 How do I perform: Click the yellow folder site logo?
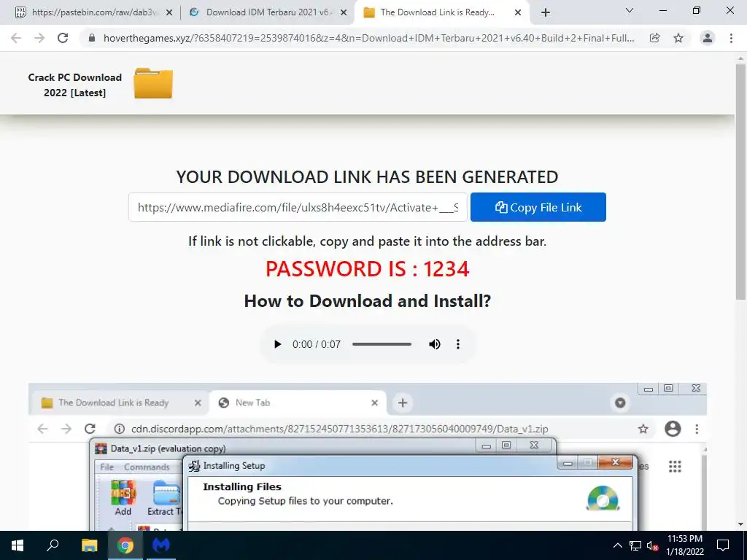coord(153,83)
